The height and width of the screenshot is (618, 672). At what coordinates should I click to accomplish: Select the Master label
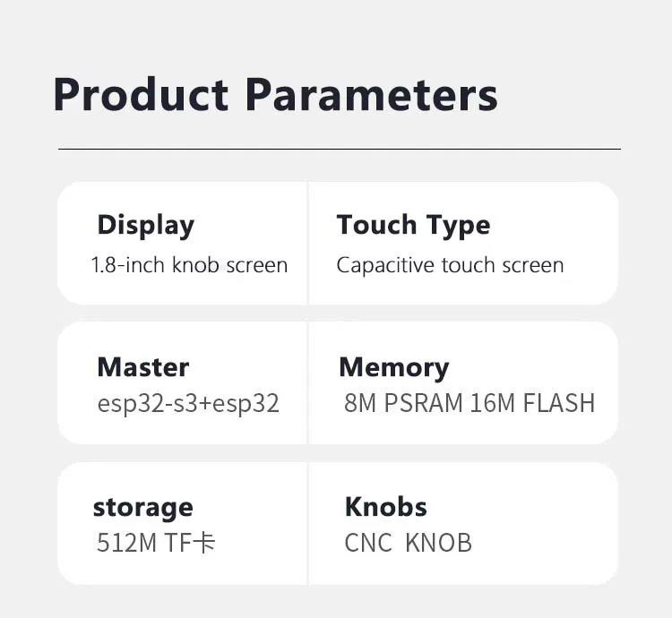point(142,367)
